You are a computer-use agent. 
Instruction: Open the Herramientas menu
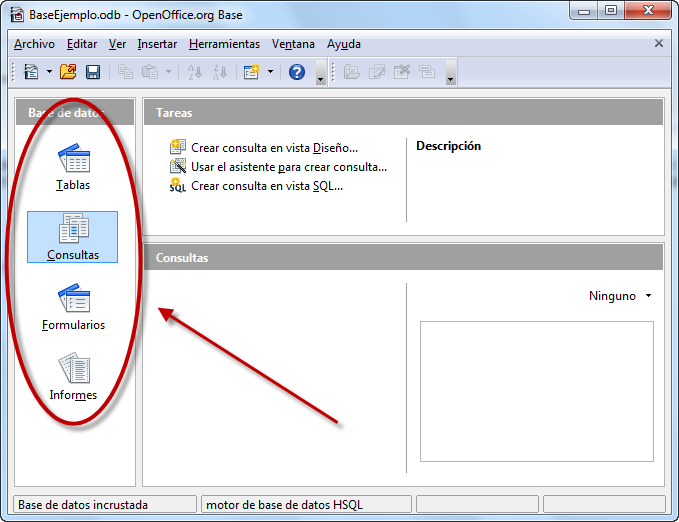pos(224,44)
